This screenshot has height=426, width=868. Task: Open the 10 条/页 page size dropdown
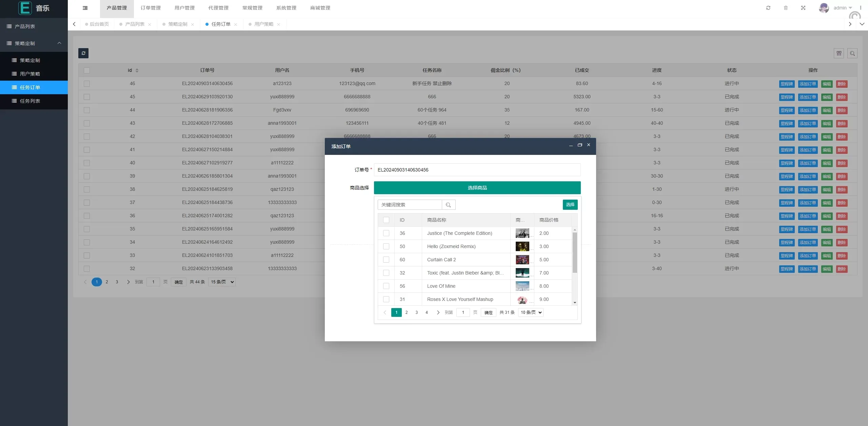531,312
